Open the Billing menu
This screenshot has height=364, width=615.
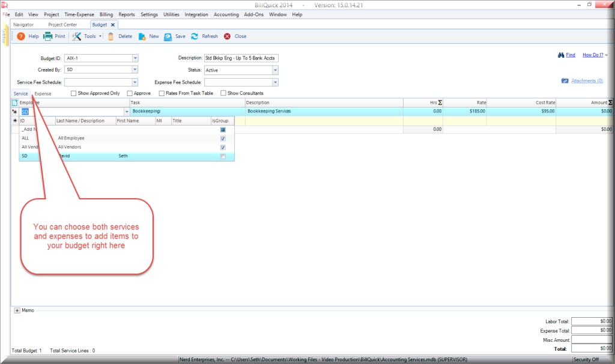pos(106,14)
